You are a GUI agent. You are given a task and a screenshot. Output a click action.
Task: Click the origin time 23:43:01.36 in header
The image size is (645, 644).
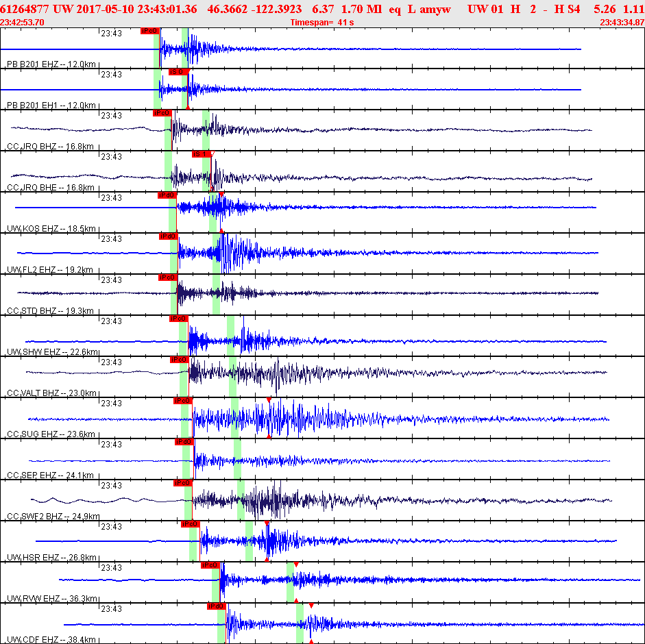(x=167, y=9)
